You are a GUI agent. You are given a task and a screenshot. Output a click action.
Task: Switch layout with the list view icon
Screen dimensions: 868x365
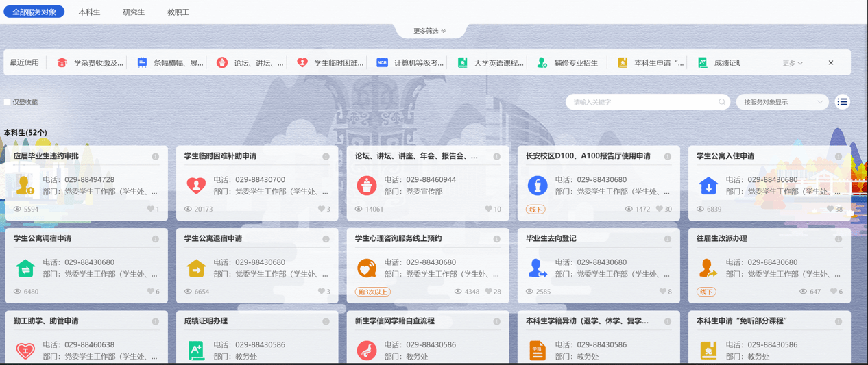[843, 102]
